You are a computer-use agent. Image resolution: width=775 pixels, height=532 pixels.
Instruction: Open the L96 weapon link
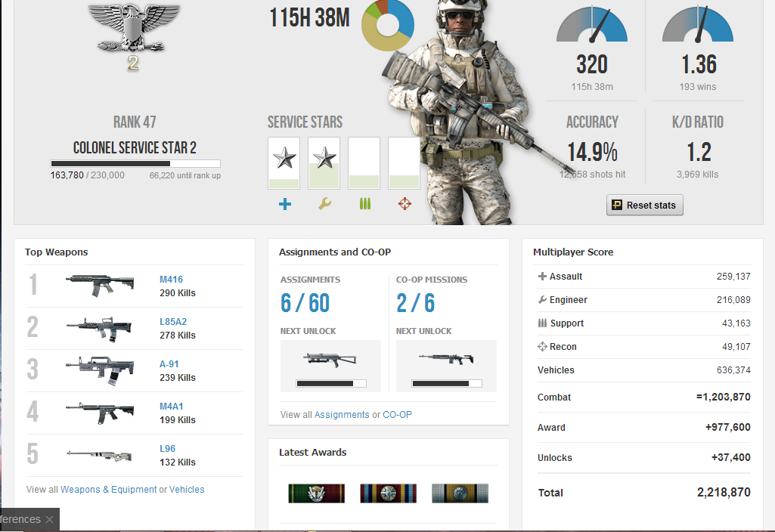point(167,449)
